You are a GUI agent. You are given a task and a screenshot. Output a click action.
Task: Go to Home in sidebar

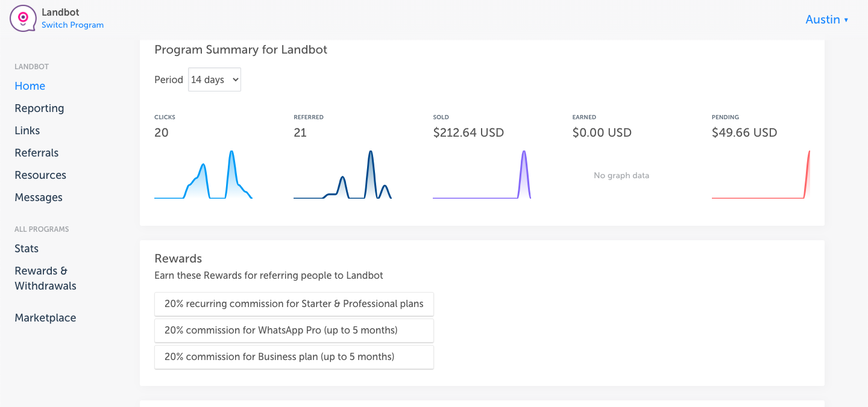pos(30,86)
